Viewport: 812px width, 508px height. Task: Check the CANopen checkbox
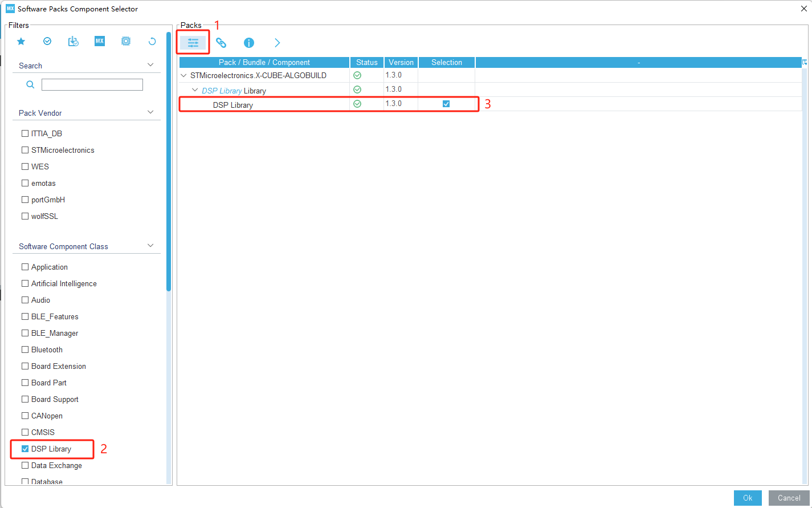coord(25,416)
